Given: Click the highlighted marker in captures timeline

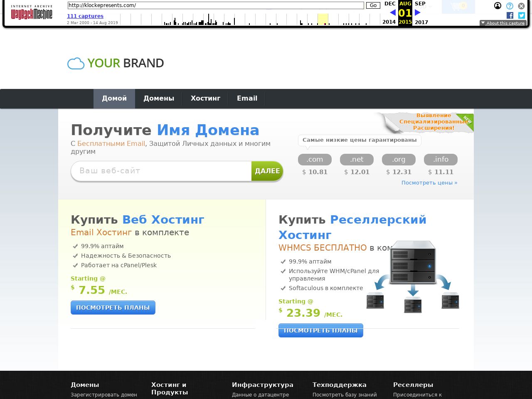Looking at the screenshot, I should point(325,23).
